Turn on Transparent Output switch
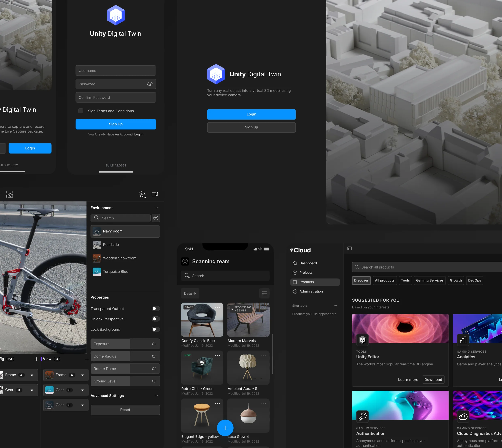The height and width of the screenshot is (448, 502). [156, 308]
